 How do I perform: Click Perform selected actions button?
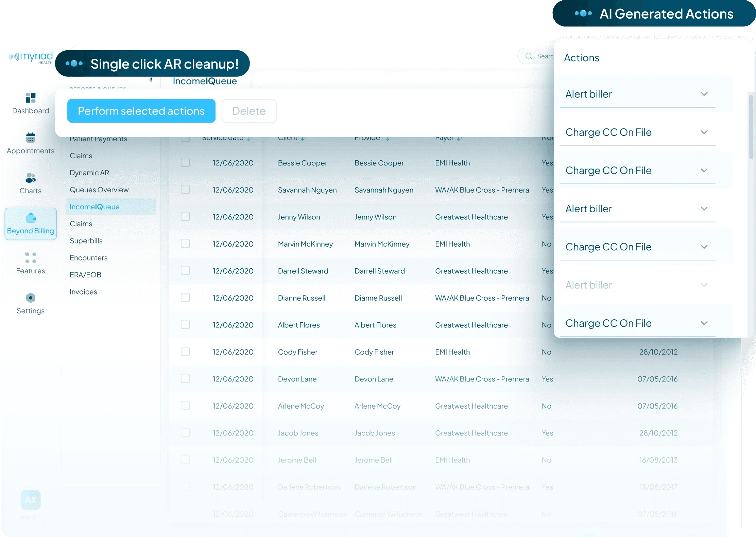141,111
